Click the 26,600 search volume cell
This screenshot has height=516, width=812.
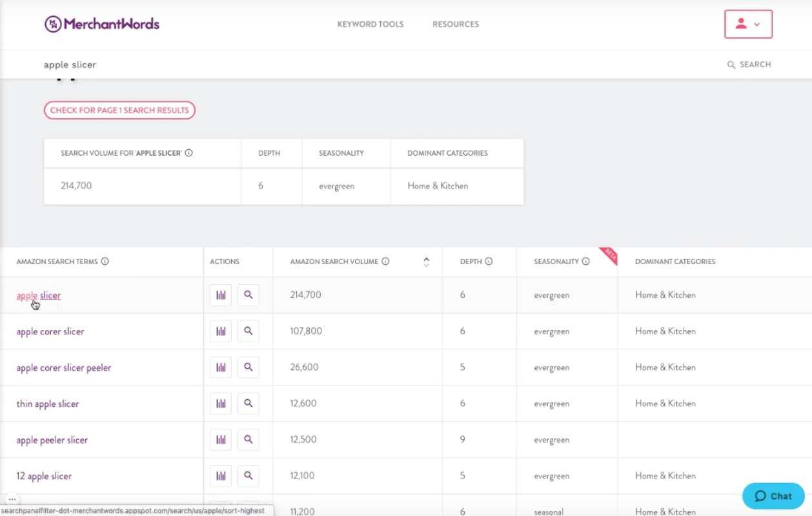coord(304,367)
